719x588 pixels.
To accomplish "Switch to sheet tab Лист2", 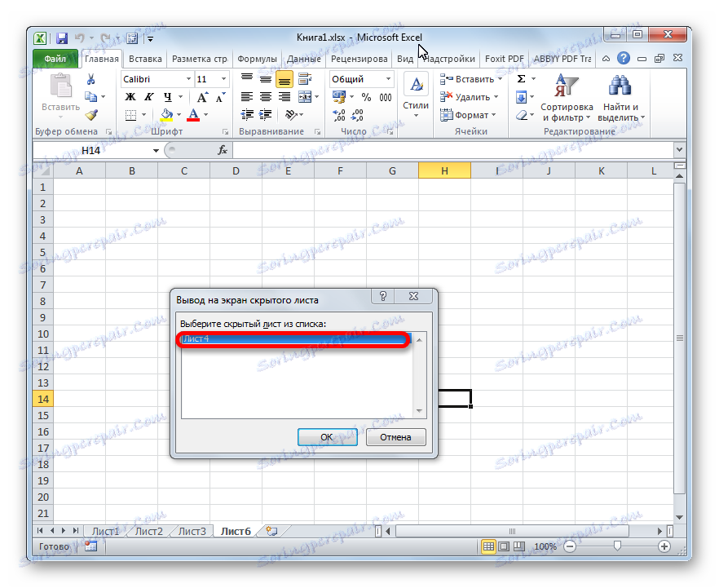I will pos(148,531).
